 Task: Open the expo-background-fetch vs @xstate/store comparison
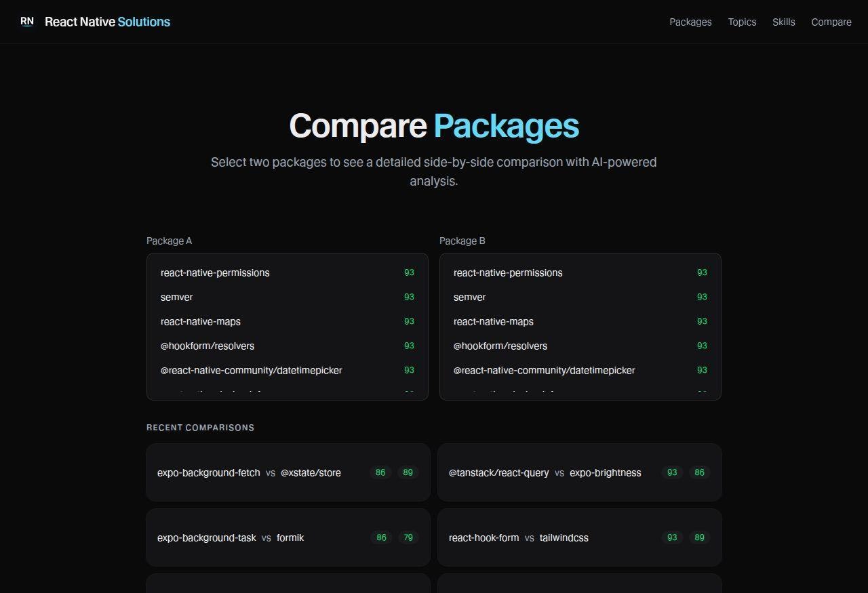point(288,472)
